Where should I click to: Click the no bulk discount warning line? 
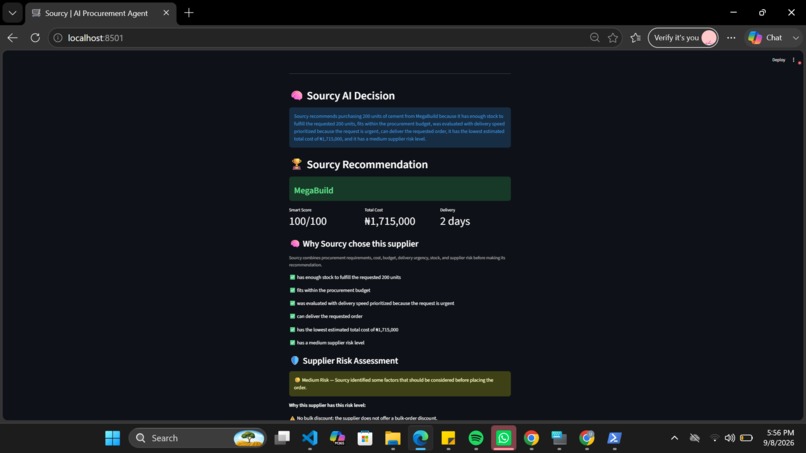(363, 418)
